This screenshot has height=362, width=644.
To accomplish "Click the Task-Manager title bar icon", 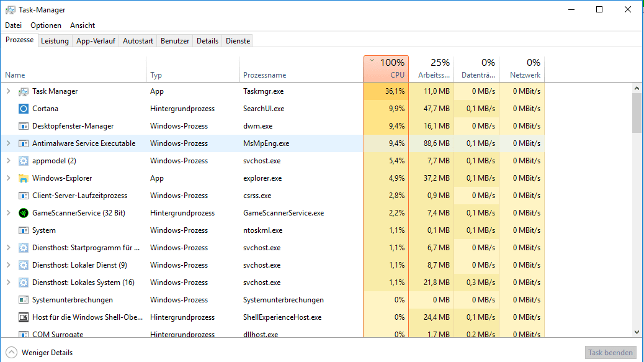I will [x=11, y=10].
